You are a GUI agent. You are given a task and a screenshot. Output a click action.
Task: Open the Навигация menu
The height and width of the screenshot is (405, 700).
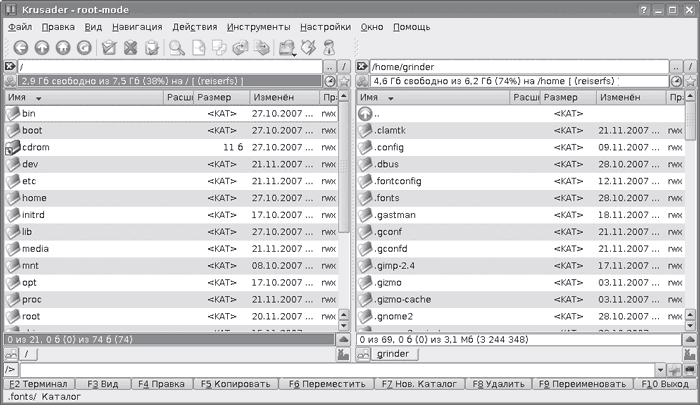coord(137,26)
